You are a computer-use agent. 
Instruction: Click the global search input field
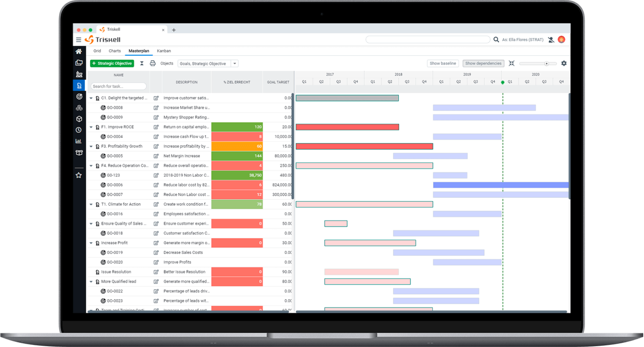pos(428,39)
